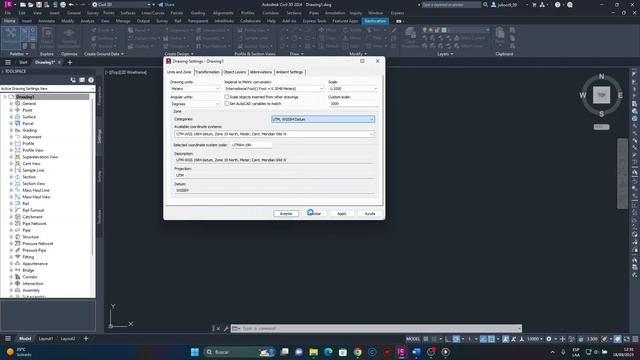This screenshot has width=640, height=360.
Task: Click Selected coordinate system code field
Action: (251, 145)
